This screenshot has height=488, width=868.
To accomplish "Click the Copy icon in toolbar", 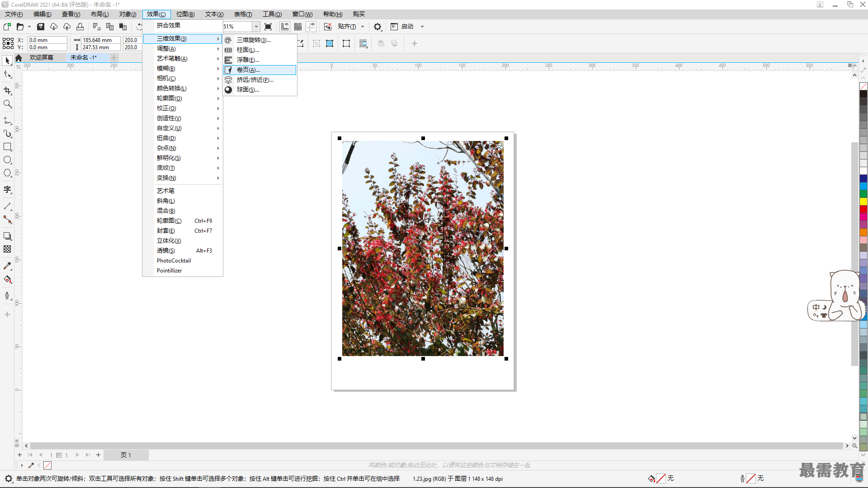I will 110,27.
